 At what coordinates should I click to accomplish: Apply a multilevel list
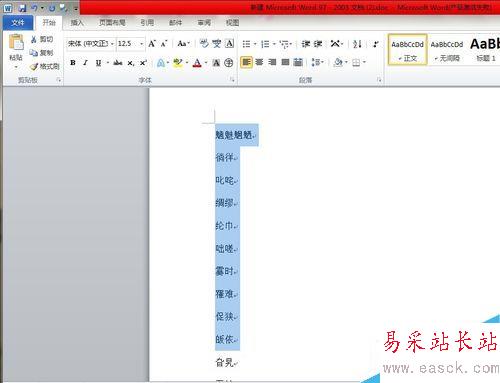[x=284, y=44]
